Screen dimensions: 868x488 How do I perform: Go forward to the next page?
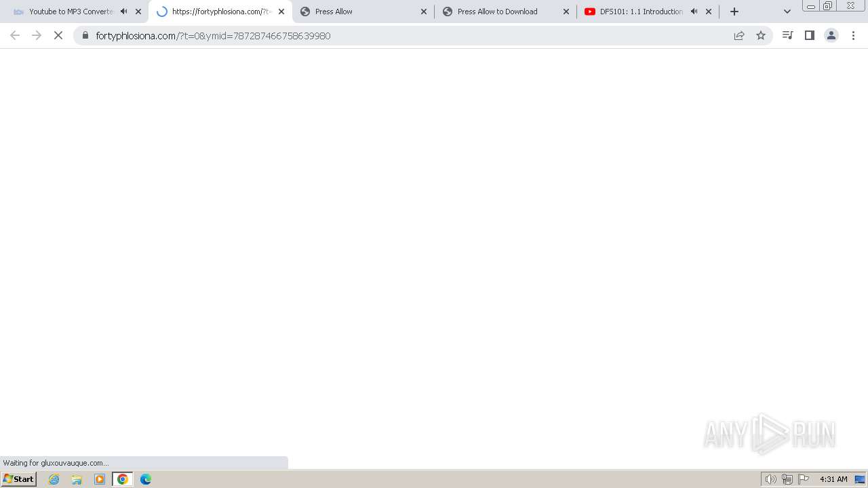(37, 35)
